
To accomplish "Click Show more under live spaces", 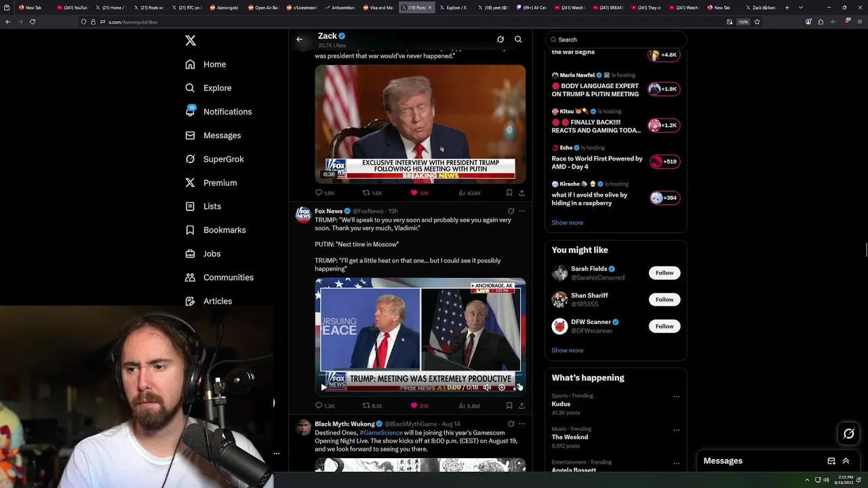I will (x=567, y=223).
